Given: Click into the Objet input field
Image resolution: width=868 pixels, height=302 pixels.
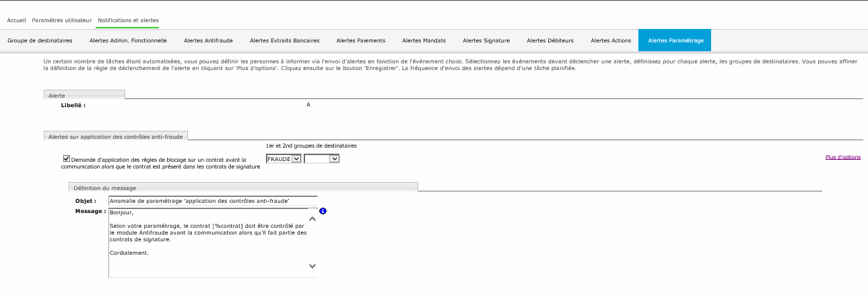Looking at the screenshot, I should 212,201.
